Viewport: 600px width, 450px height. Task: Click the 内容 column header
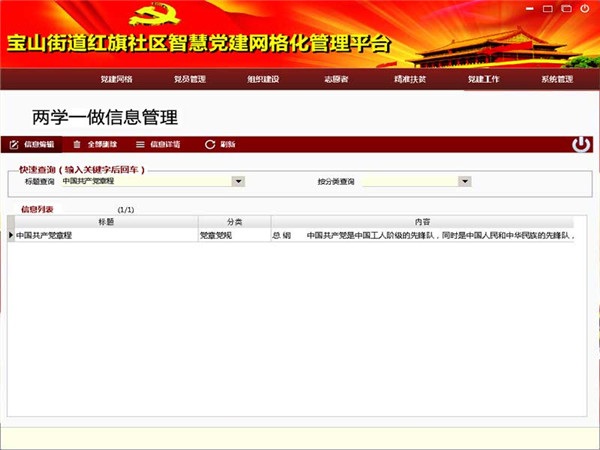click(422, 222)
